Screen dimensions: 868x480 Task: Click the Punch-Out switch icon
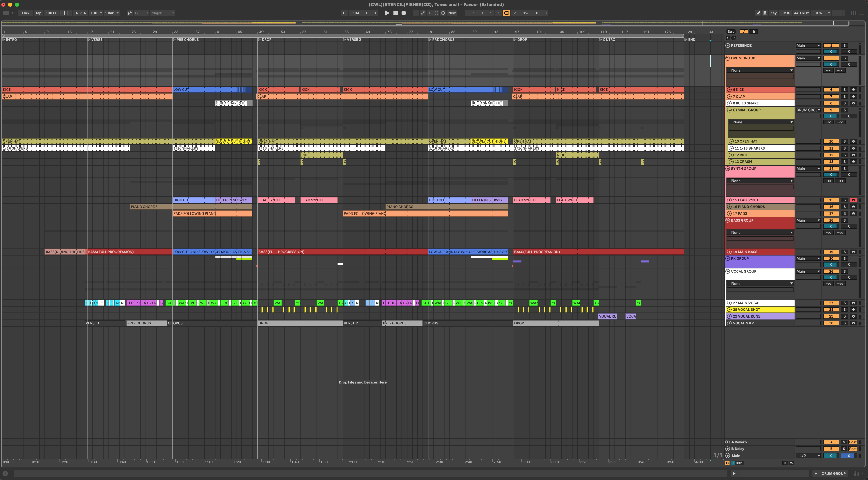tap(515, 13)
